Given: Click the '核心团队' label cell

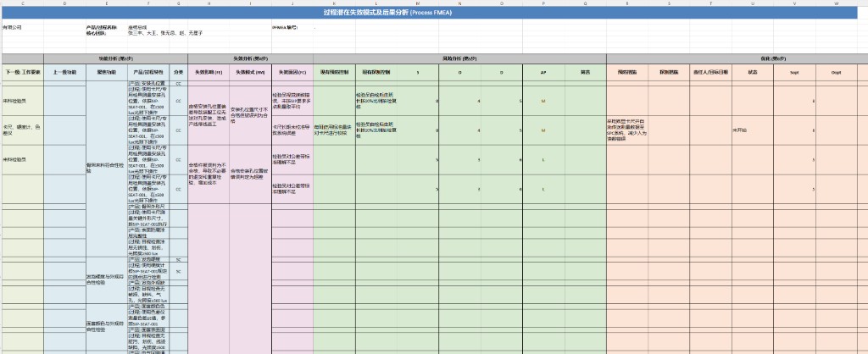Looking at the screenshot, I should (x=106, y=33).
